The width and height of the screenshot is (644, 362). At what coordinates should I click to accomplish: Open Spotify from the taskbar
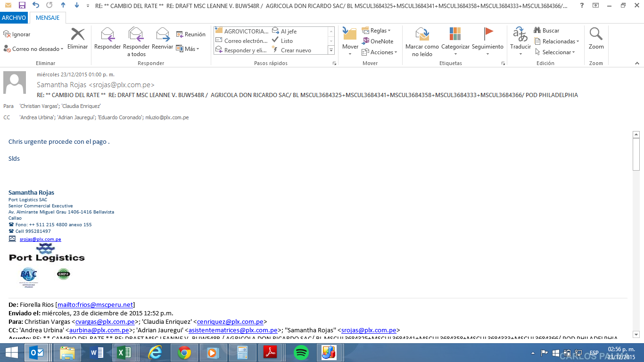point(301,353)
